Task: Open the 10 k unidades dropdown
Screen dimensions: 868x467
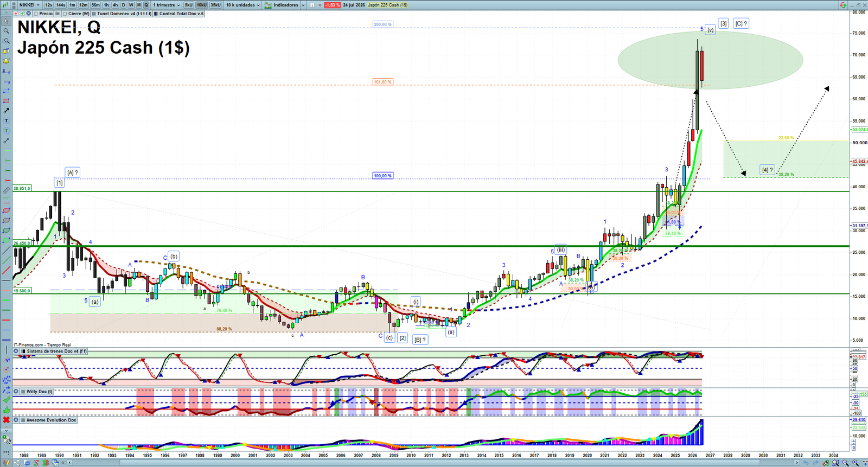Action: tap(242, 5)
